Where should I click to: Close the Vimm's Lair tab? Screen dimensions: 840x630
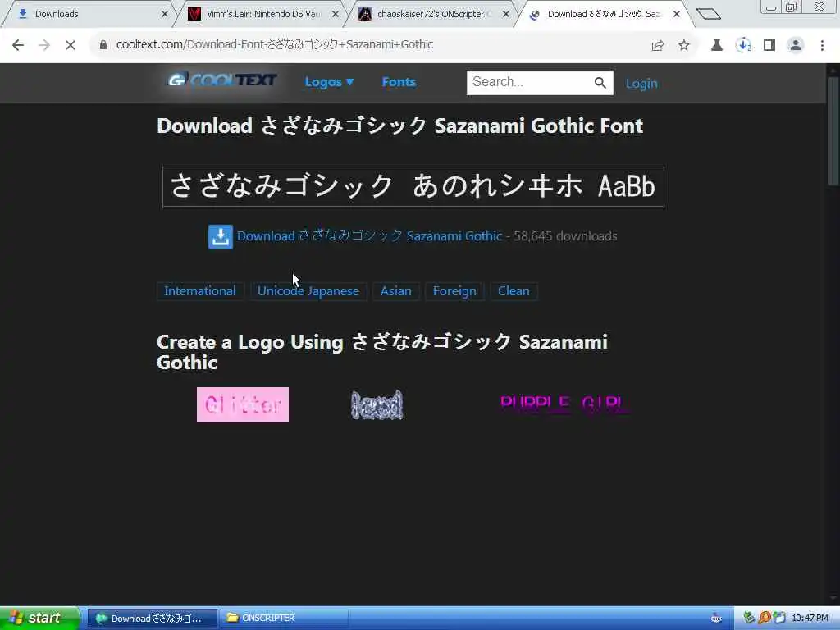pos(336,14)
